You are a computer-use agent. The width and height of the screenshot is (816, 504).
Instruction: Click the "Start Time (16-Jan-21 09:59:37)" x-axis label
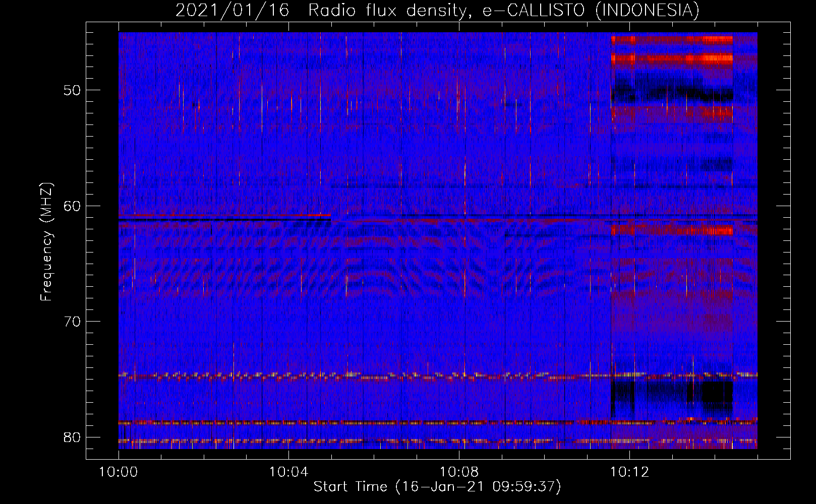pos(437,487)
